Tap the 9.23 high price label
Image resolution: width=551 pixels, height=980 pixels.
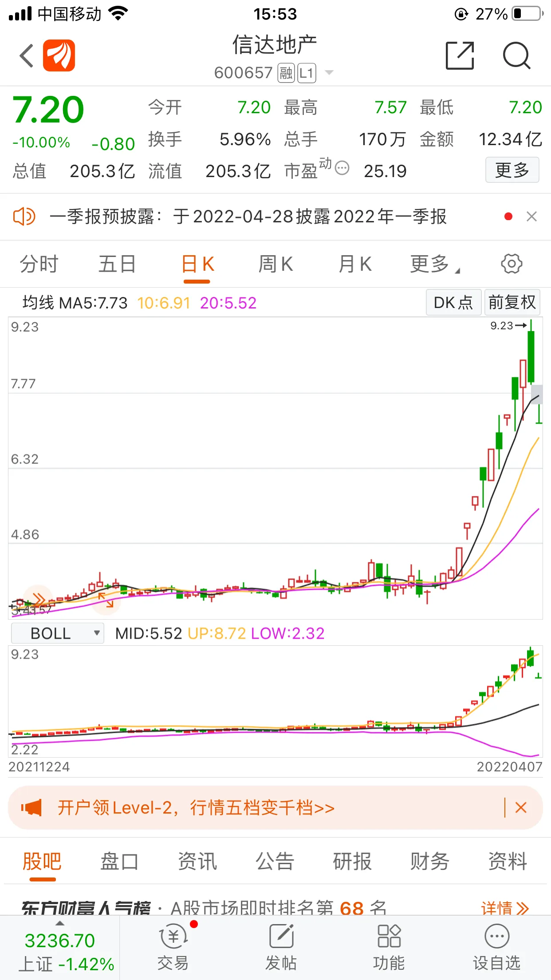tap(508, 326)
